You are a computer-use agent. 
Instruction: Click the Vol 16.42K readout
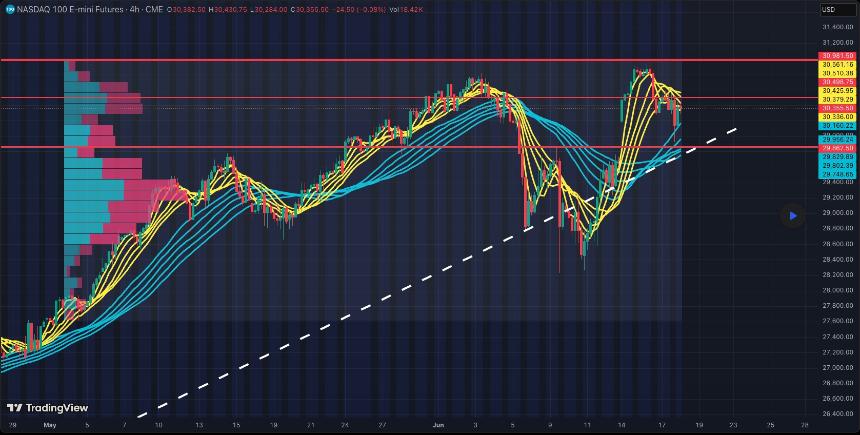(404, 9)
